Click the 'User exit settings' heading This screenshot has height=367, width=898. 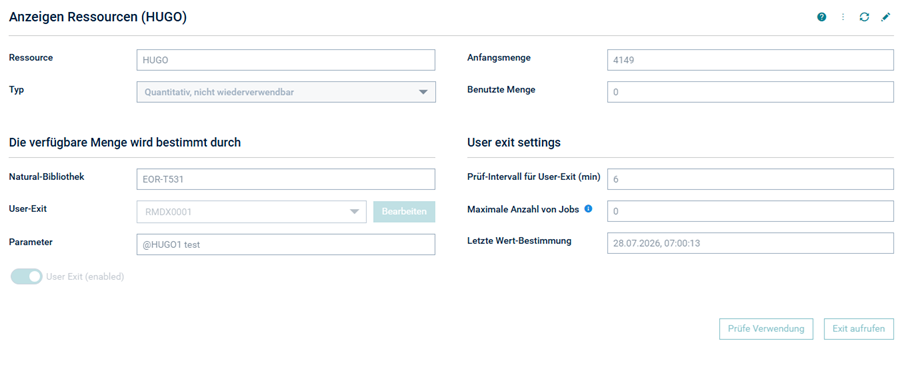tap(514, 143)
